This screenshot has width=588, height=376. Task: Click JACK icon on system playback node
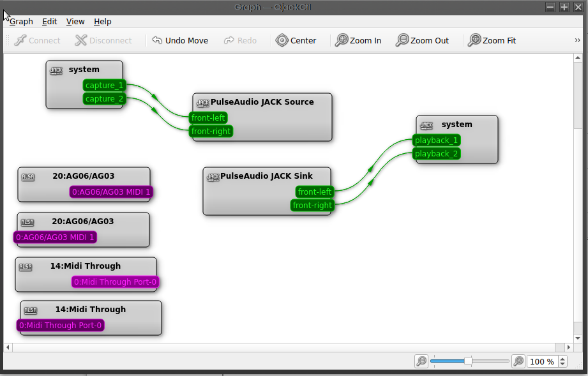pyautogui.click(x=426, y=125)
